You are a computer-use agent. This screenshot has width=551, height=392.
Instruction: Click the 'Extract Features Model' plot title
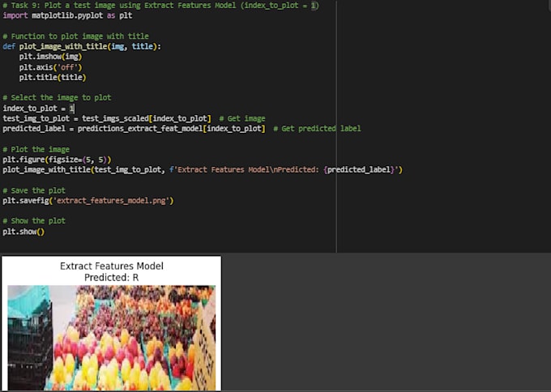tap(112, 266)
